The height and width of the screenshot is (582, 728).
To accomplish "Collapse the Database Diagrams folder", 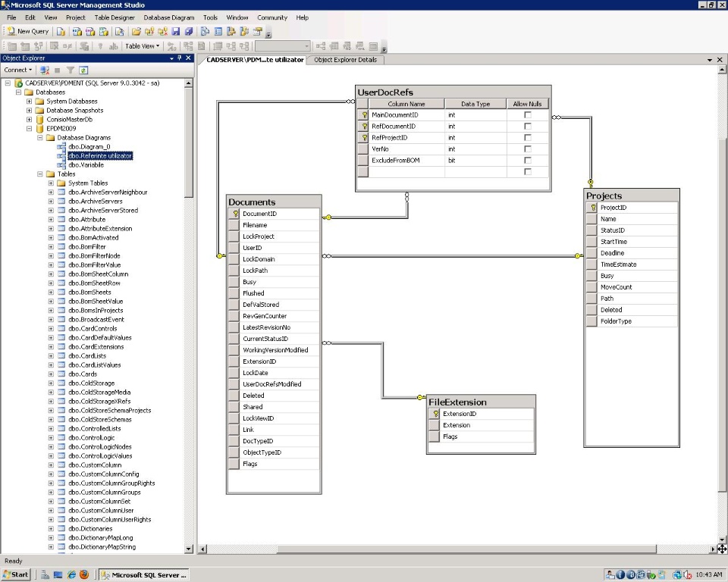I will click(40, 137).
